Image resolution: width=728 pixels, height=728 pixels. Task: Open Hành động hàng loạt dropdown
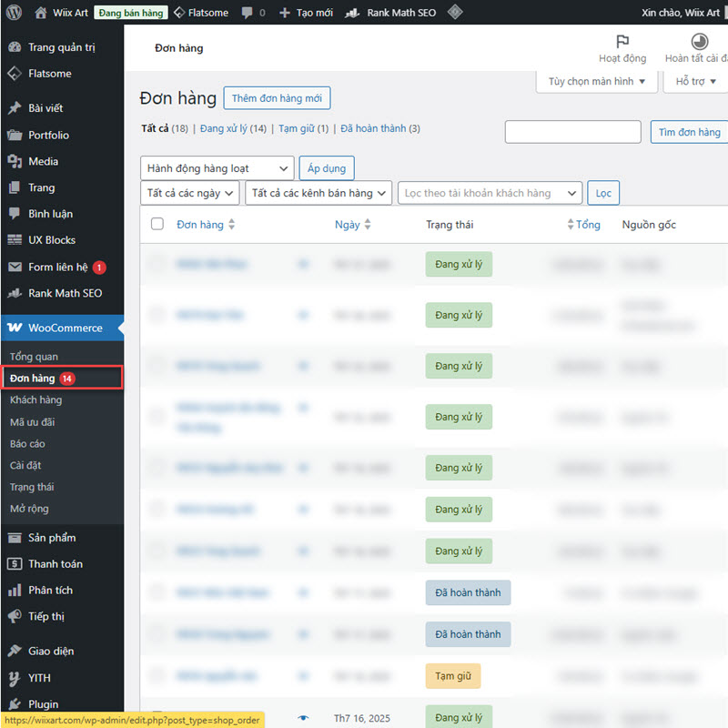217,168
